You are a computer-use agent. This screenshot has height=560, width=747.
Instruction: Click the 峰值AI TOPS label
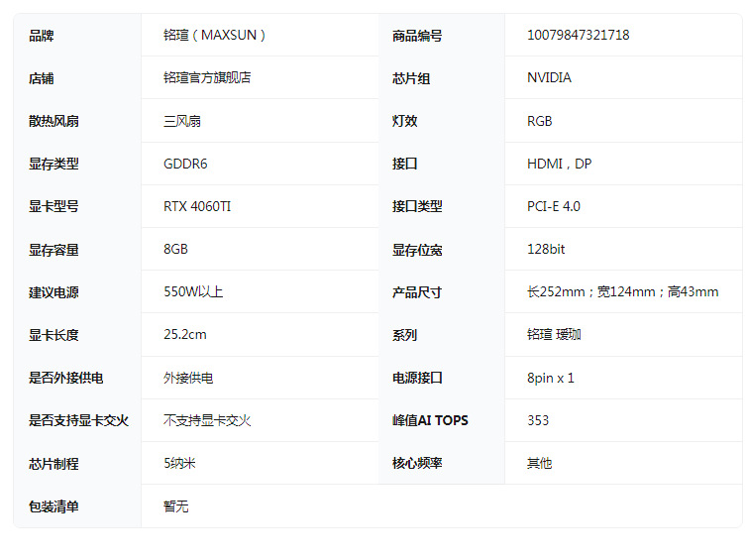[430, 420]
